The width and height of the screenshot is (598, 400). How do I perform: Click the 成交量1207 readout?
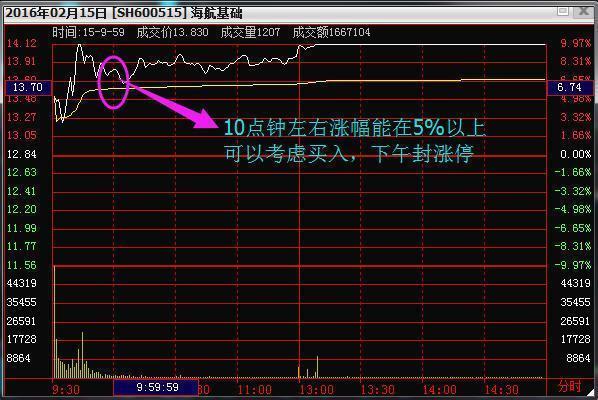click(x=251, y=32)
